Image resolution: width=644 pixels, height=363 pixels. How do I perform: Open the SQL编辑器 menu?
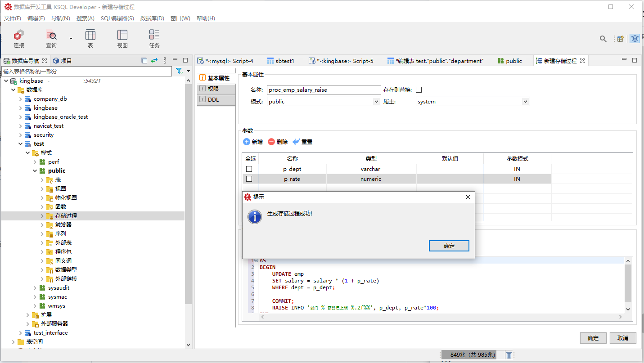coord(117,18)
